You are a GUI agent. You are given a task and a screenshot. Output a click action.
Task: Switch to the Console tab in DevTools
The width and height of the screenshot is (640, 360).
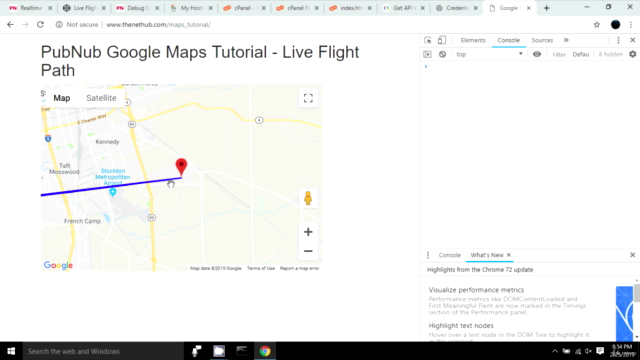coord(508,40)
